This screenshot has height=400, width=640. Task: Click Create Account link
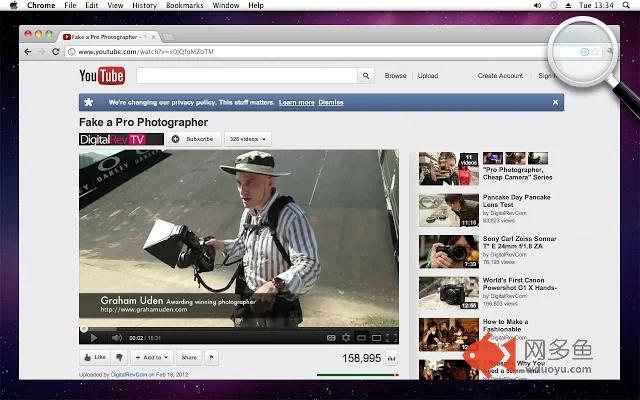(500, 76)
